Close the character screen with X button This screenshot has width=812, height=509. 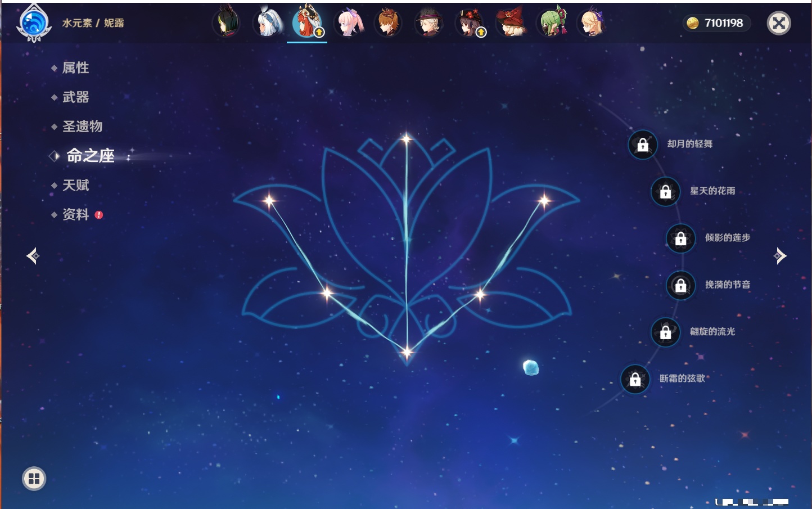(779, 23)
